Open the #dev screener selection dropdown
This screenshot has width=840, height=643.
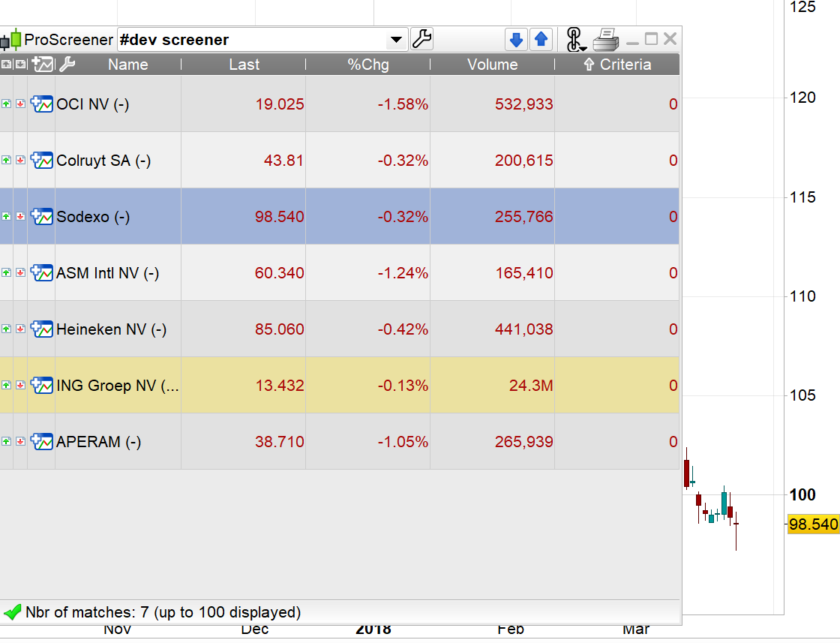tap(395, 40)
